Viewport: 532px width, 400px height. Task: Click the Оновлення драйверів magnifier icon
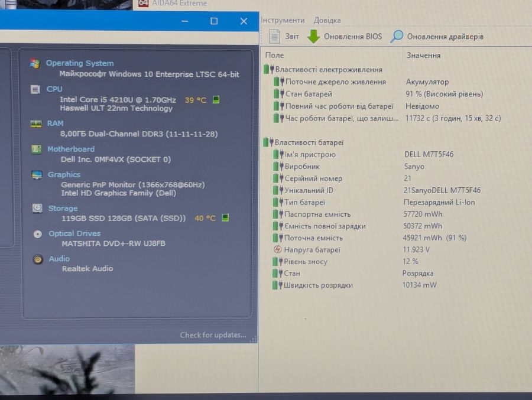click(396, 36)
